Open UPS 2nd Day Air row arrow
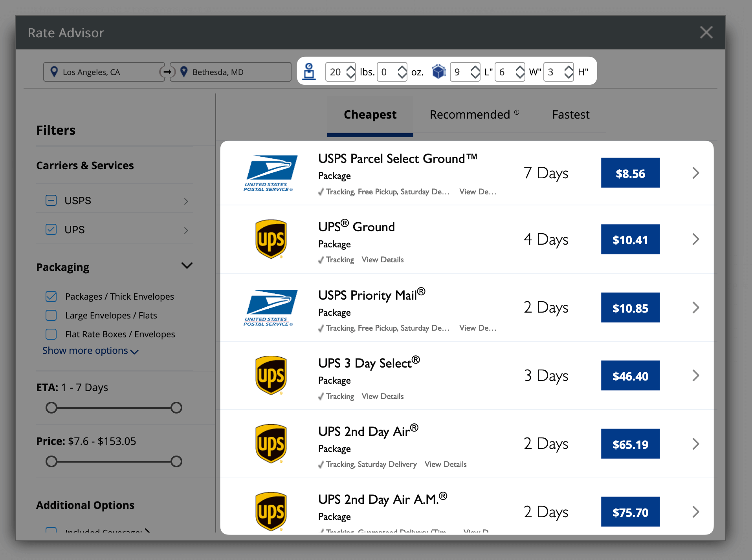The height and width of the screenshot is (560, 752). [695, 444]
